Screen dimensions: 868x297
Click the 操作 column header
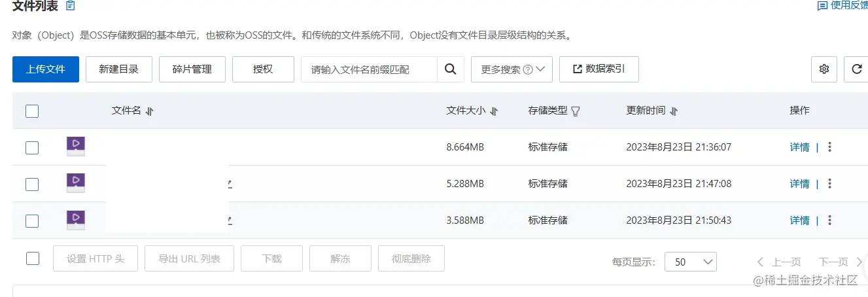click(799, 111)
